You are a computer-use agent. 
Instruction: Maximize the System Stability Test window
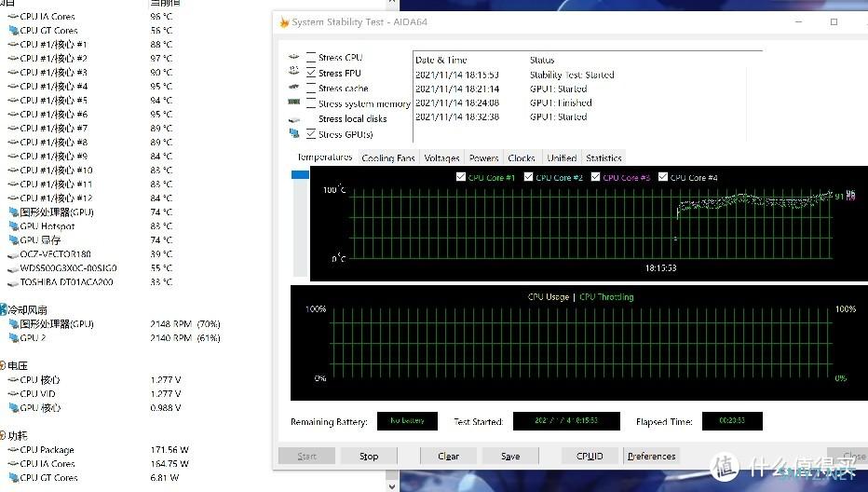[834, 22]
